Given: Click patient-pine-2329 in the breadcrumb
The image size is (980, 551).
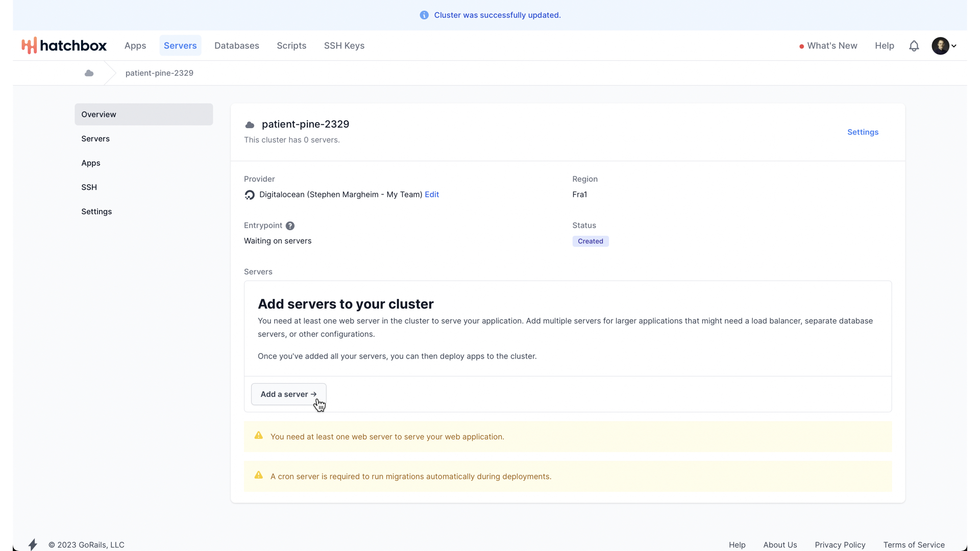Looking at the screenshot, I should pos(159,73).
